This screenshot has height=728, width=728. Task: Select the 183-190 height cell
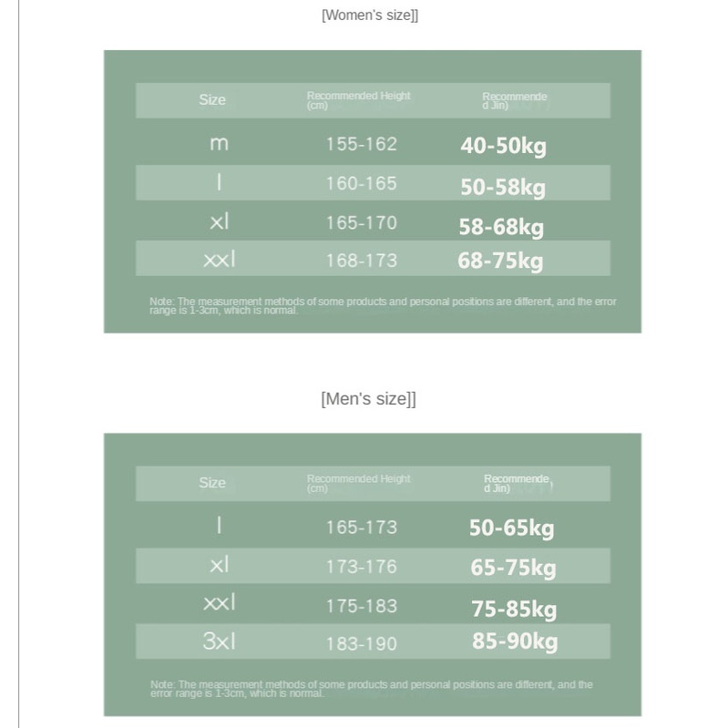[362, 643]
